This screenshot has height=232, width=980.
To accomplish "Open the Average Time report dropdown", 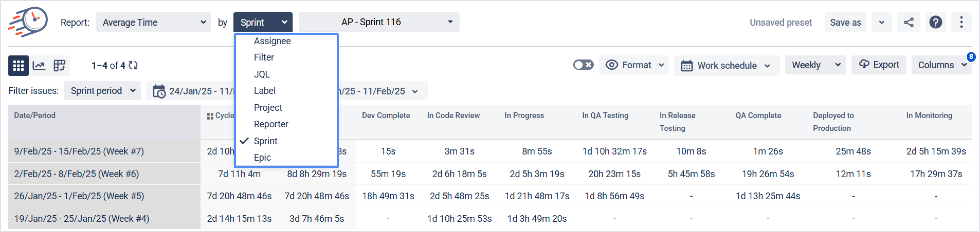I will pos(153,22).
